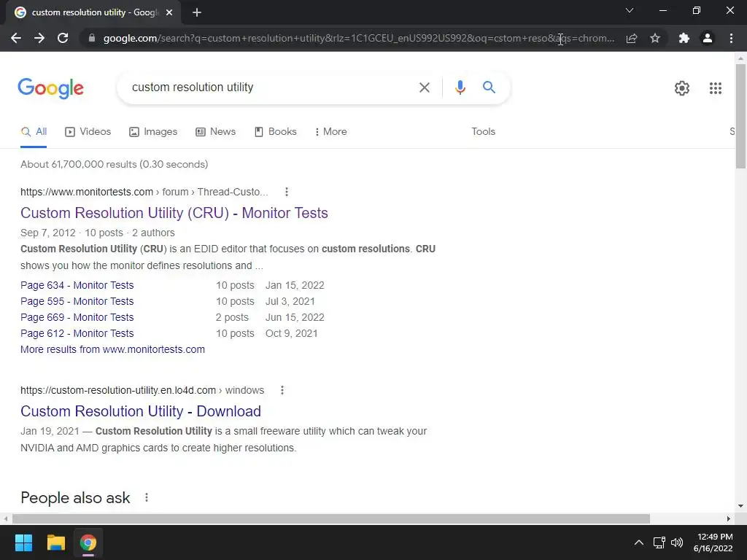
Task: View site information lock icon
Action: [x=92, y=38]
